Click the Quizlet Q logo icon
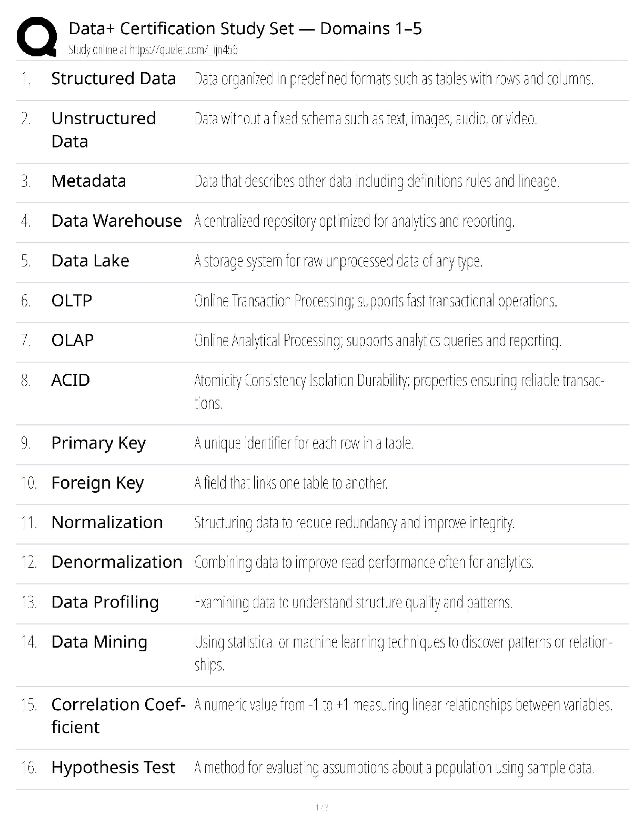The height and width of the screenshot is (834, 644). (37, 36)
